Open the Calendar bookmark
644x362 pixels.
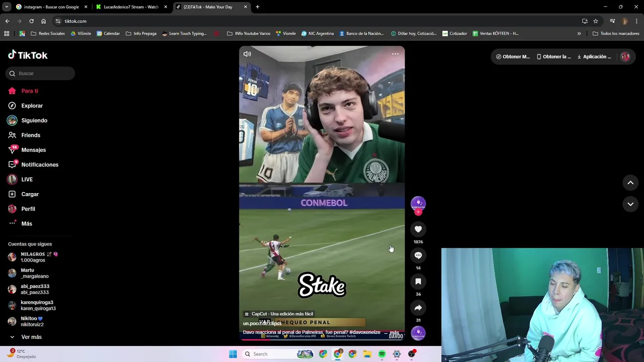[x=108, y=34]
